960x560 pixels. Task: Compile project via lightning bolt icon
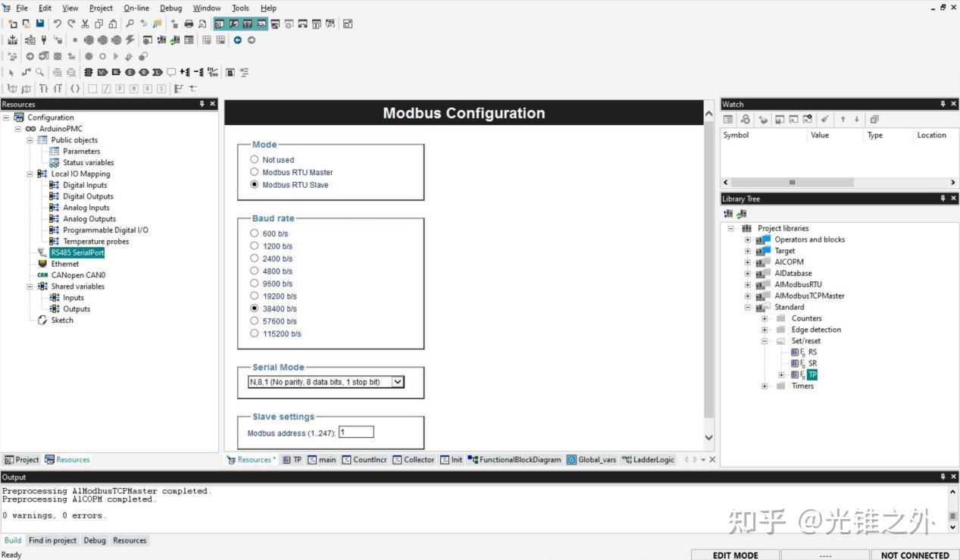[x=130, y=40]
